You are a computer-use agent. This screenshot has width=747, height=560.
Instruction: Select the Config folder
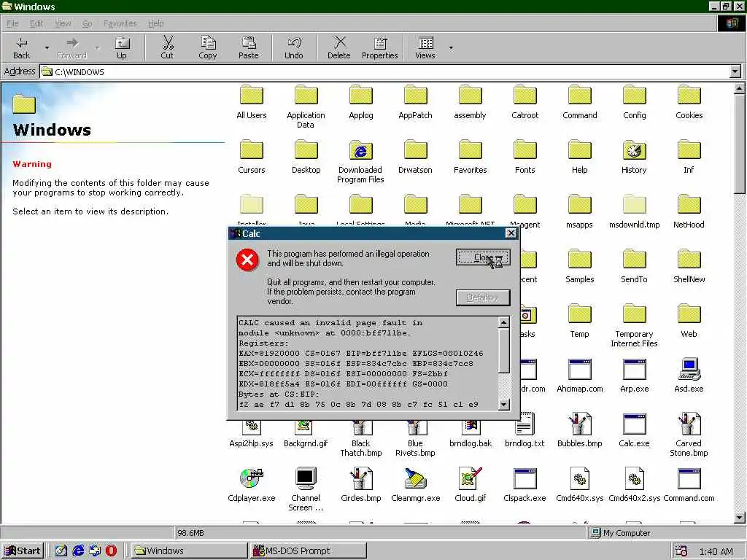coord(635,102)
